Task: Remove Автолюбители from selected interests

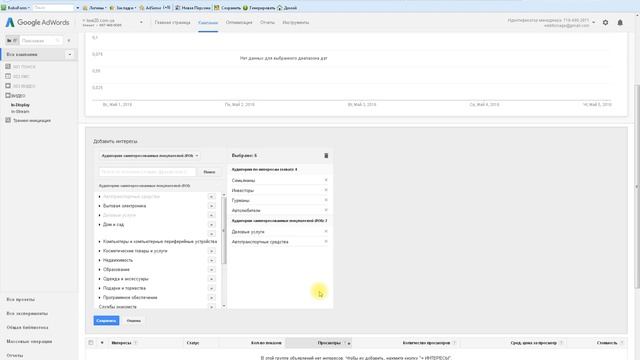Action: 326,210
